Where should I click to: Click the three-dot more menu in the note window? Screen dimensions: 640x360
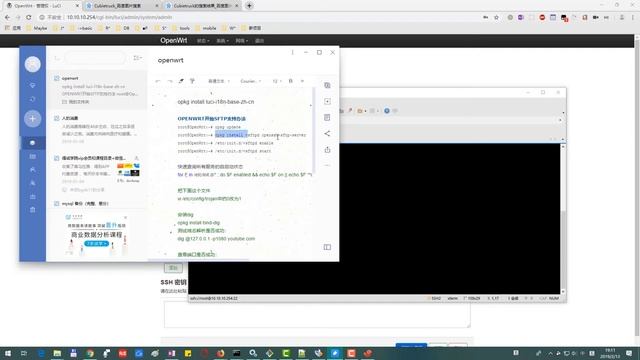tap(292, 52)
